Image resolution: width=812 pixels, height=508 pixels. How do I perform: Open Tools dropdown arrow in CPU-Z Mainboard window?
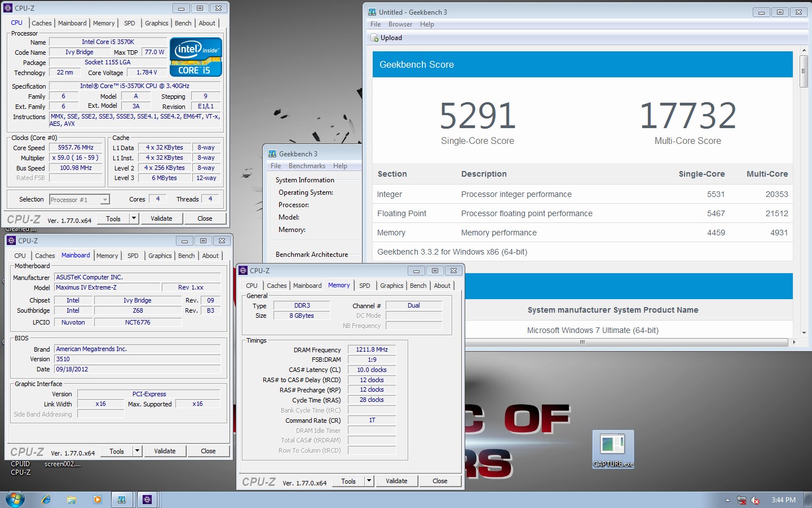tap(138, 451)
